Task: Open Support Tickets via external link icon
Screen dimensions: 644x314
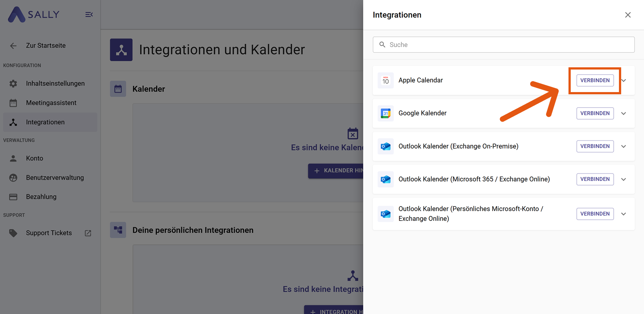Action: (88, 233)
